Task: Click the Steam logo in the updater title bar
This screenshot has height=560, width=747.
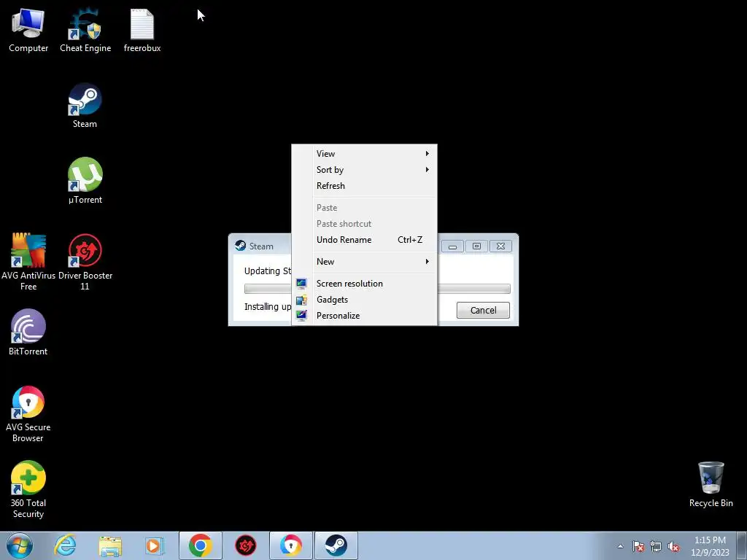Action: pyautogui.click(x=241, y=246)
